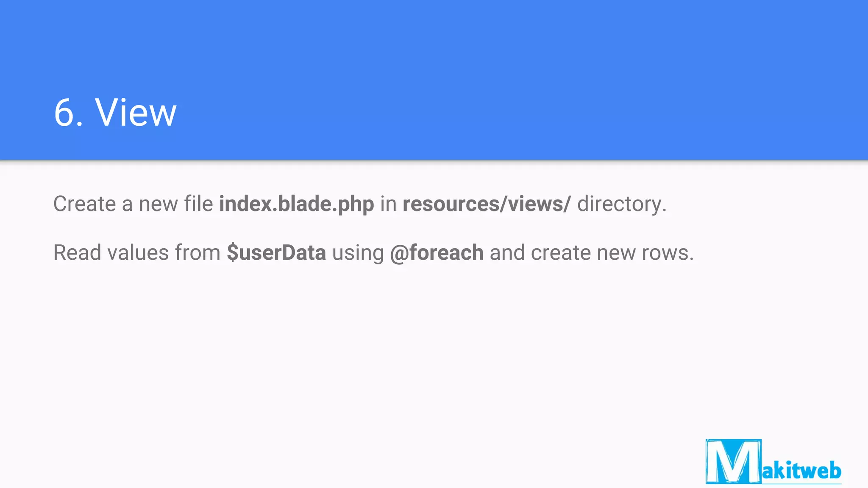Click the bold 'resources/views/' path text
The height and width of the screenshot is (488, 868).
pyautogui.click(x=487, y=204)
